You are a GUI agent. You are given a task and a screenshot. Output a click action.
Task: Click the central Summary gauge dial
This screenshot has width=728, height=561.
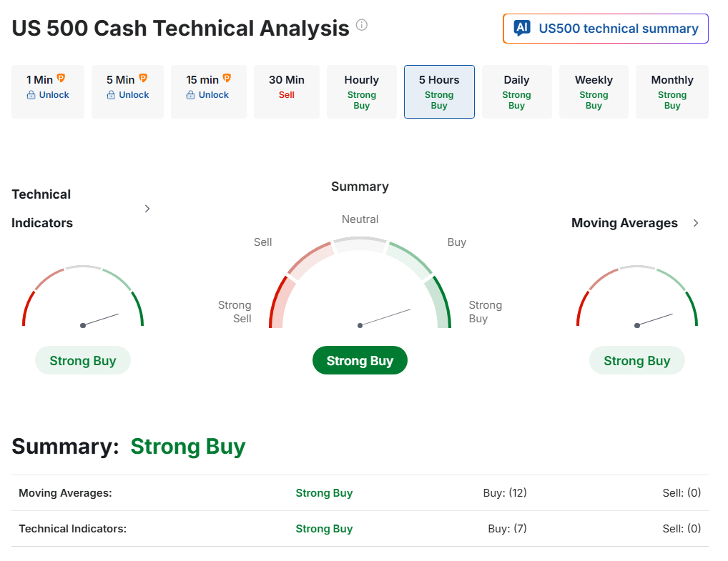[x=360, y=286]
